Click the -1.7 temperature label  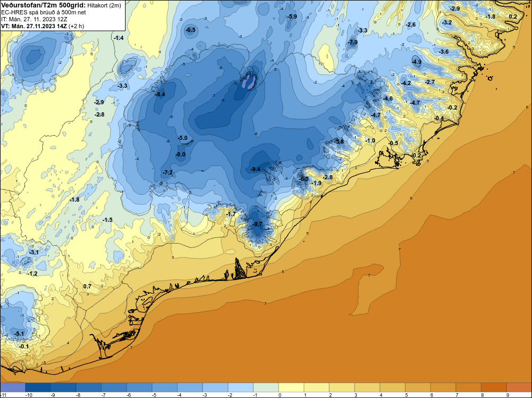click(231, 214)
